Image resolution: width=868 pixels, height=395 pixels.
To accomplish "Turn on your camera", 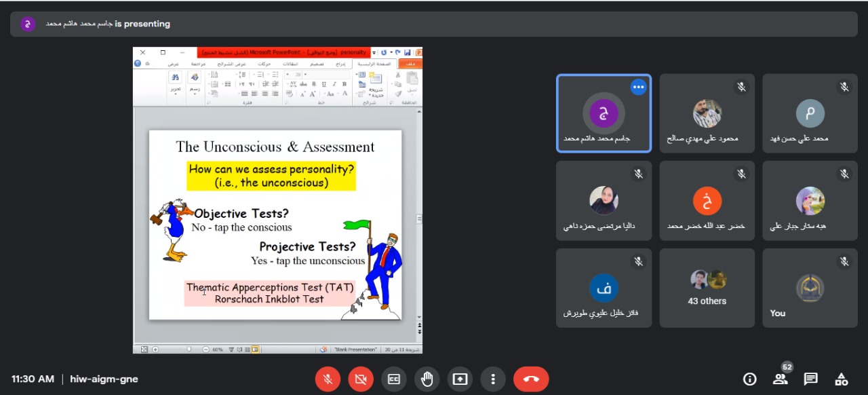I will [x=361, y=379].
